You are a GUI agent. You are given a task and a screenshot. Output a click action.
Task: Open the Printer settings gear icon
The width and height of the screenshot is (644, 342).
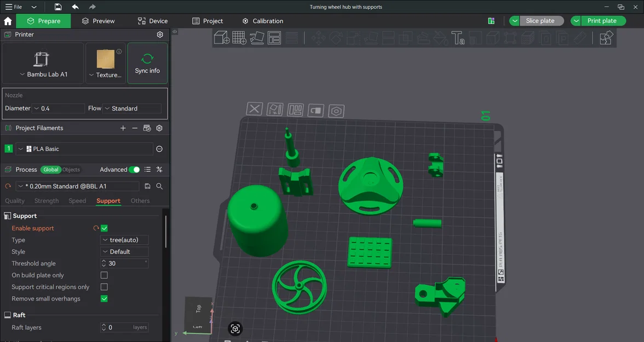coord(160,34)
